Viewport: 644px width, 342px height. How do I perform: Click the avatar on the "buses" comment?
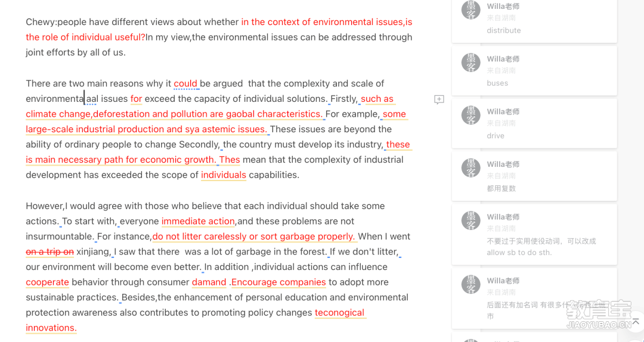click(470, 63)
